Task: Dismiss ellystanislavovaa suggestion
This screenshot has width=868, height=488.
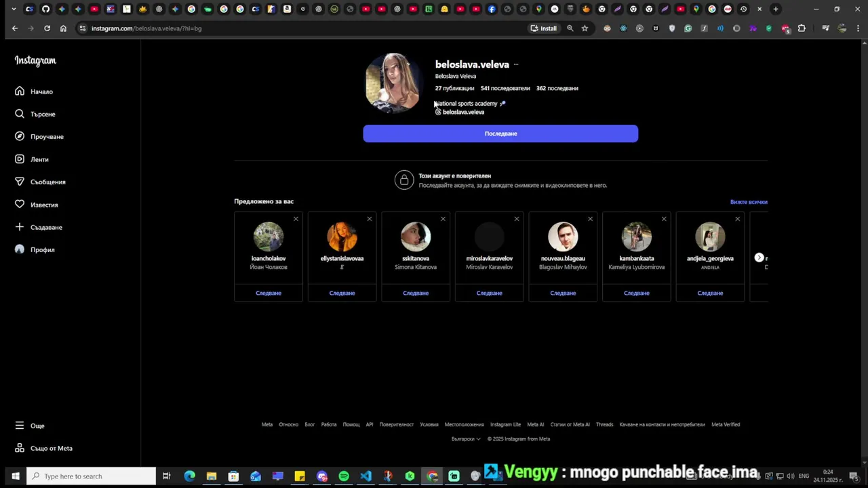Action: [x=369, y=219]
